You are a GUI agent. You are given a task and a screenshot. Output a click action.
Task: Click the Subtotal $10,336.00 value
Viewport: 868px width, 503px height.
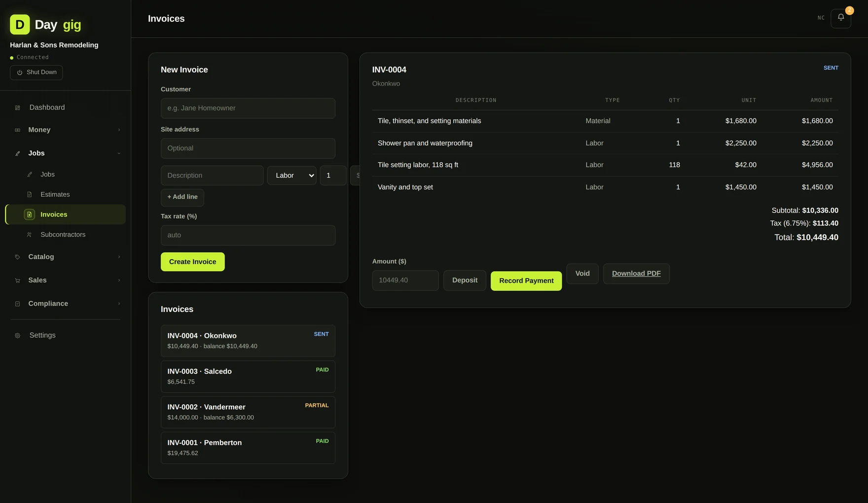click(820, 210)
